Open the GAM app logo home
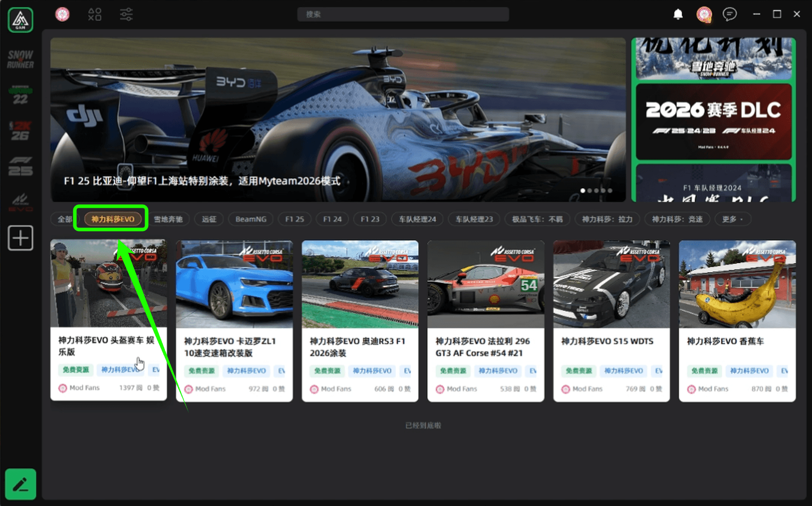Screen dimensions: 812x506 tap(20, 20)
